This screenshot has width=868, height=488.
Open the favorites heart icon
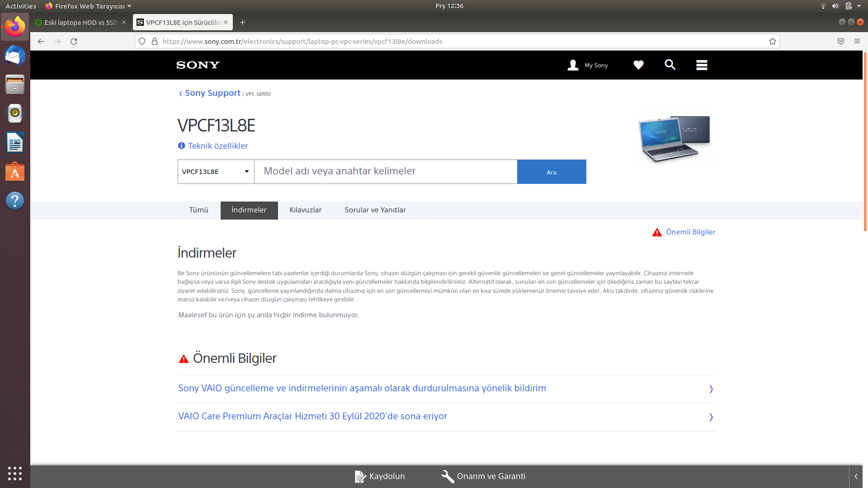pyautogui.click(x=638, y=65)
